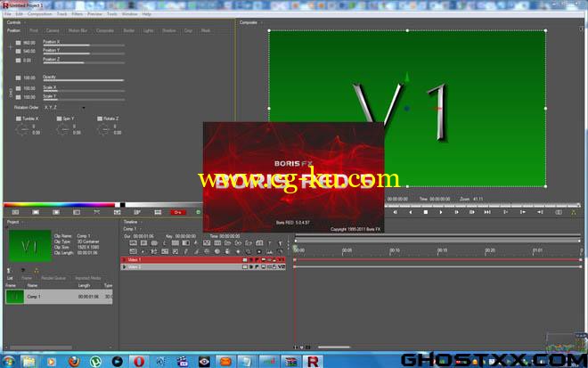Click the 00:20 mark on timeline ruler
Image resolution: width=588 pixels, height=368 pixels.
click(x=490, y=250)
